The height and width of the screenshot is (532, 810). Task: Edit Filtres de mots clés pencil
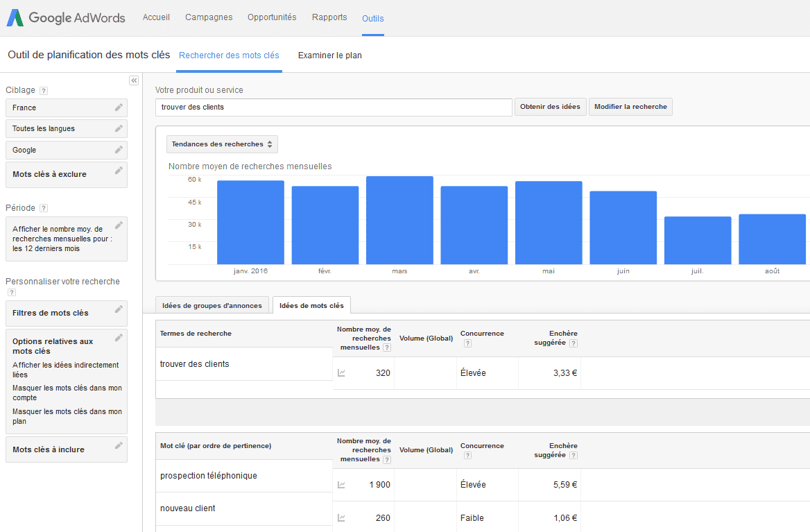[x=119, y=309]
